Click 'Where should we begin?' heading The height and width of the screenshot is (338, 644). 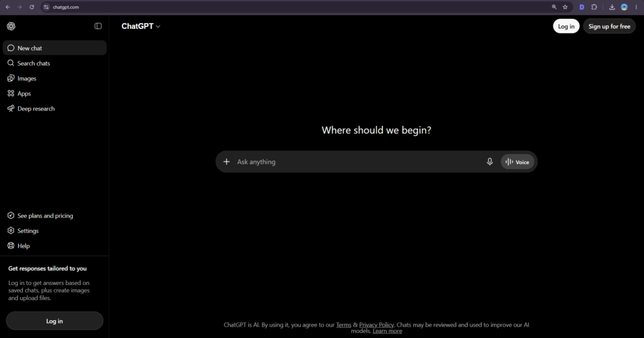pos(376,130)
